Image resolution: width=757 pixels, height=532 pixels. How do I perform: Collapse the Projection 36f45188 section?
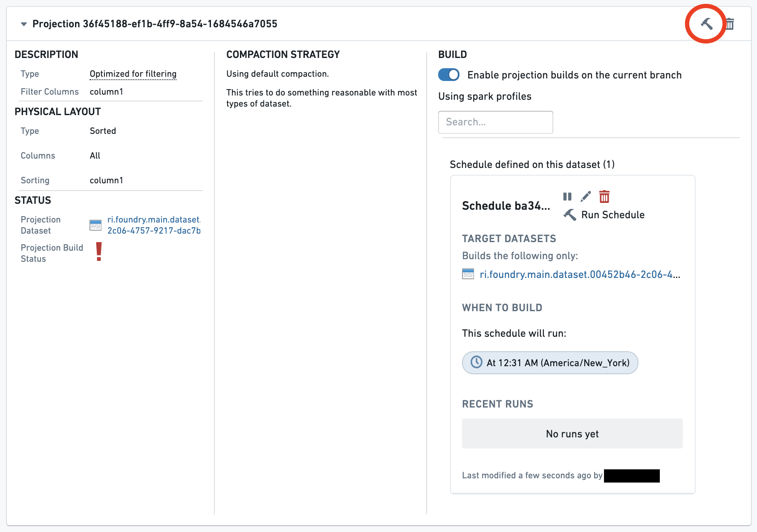pyautogui.click(x=24, y=24)
